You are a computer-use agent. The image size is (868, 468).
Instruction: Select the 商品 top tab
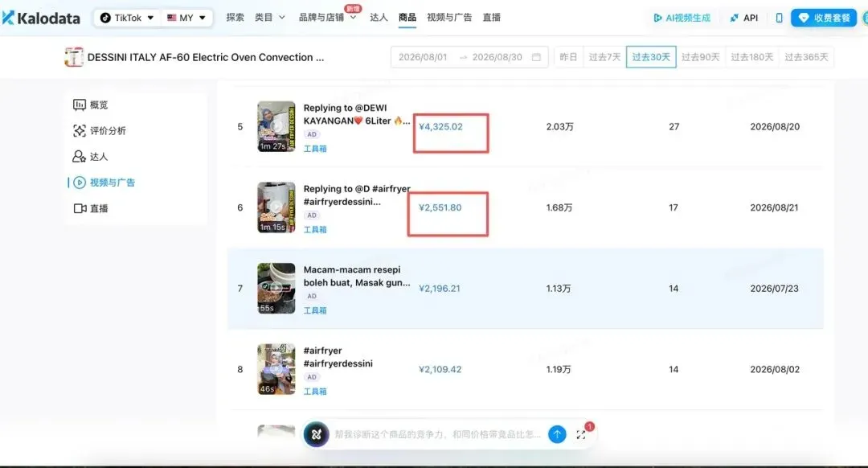(x=407, y=18)
